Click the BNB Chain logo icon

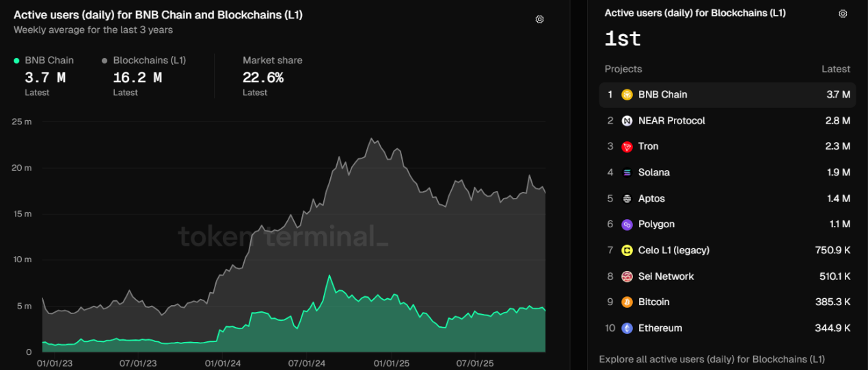[627, 95]
